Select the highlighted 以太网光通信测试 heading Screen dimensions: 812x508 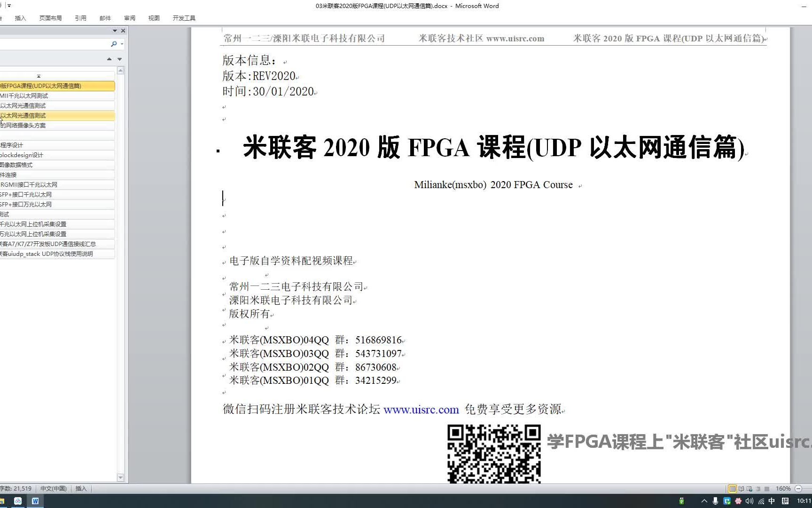(x=57, y=115)
